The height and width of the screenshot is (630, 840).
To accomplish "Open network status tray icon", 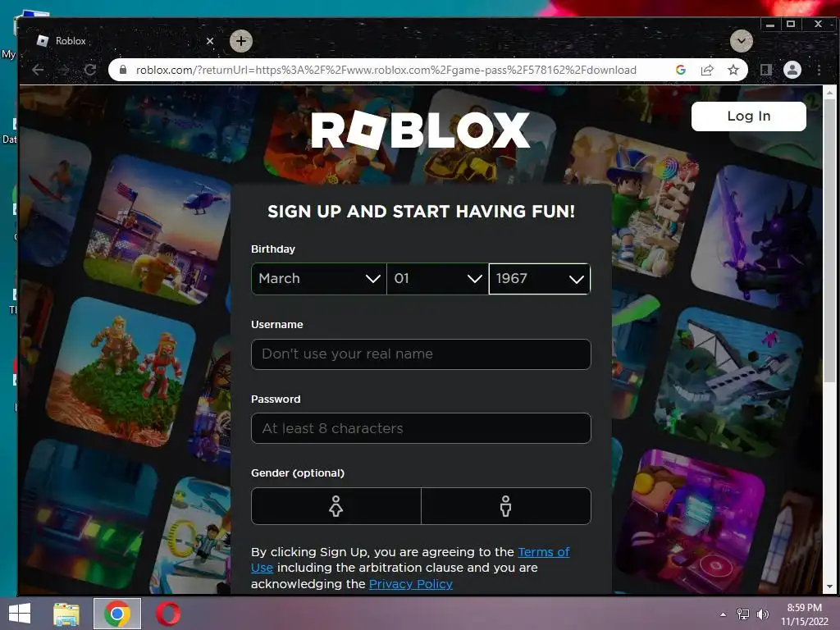I will (743, 614).
